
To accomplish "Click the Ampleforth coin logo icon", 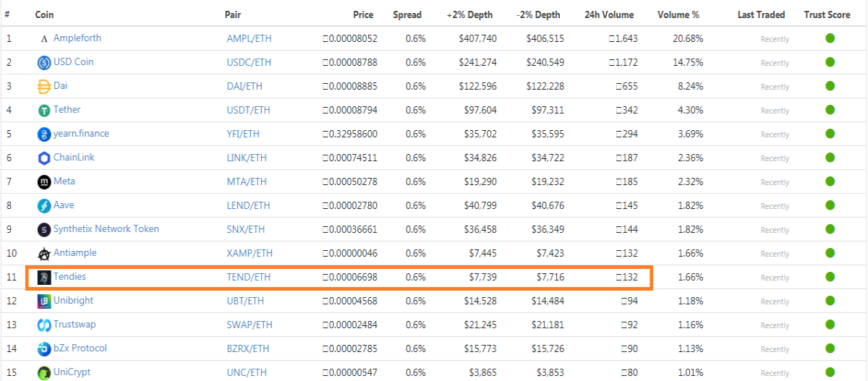I will point(44,39).
